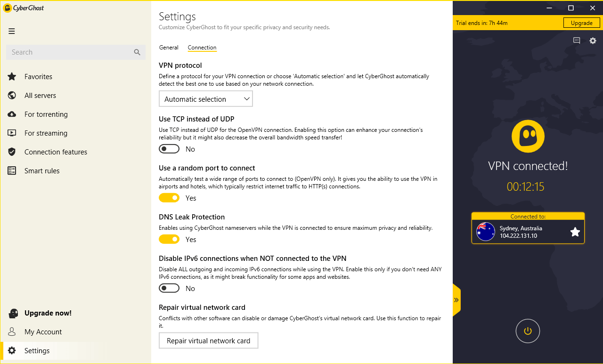Viewport: 603px width, 364px height.
Task: Click the All servers globe icon
Action: tap(12, 96)
